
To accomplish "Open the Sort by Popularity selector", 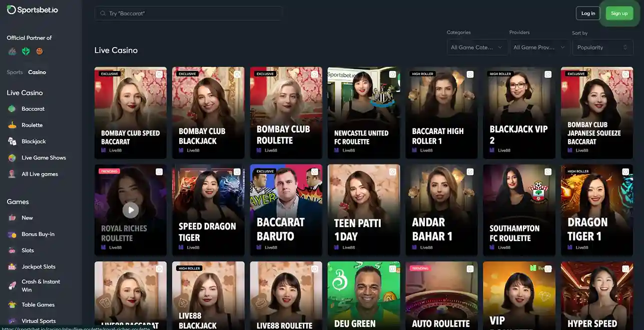I will tap(602, 47).
